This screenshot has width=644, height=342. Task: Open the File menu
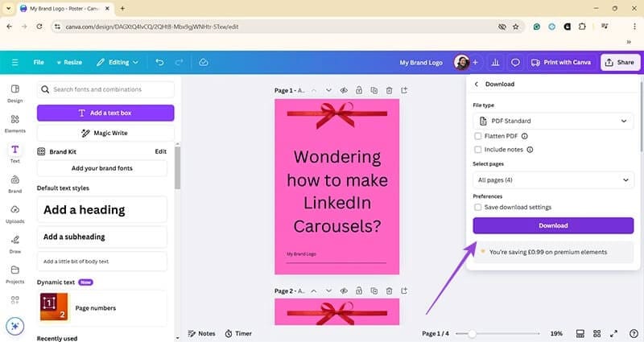(39, 63)
